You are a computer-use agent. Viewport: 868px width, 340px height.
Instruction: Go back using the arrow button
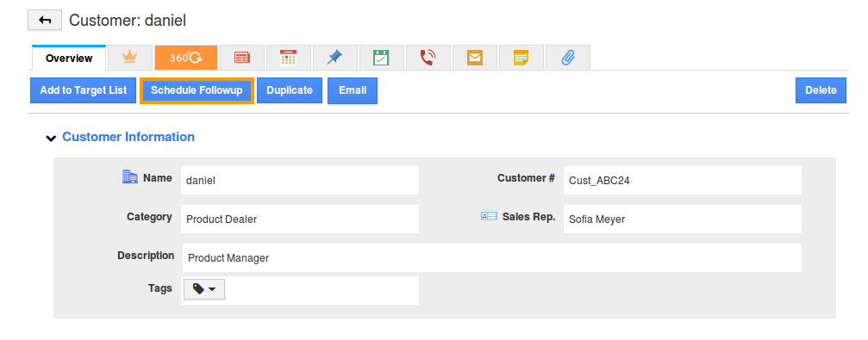(45, 21)
